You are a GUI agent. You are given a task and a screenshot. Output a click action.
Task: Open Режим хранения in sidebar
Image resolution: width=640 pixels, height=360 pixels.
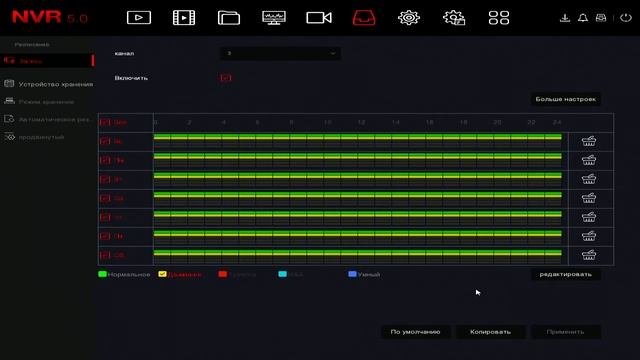[x=39, y=102]
